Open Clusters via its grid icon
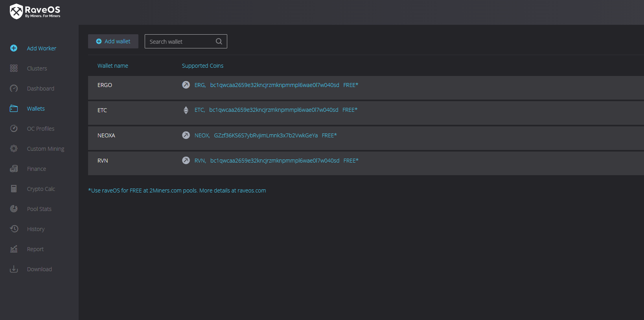This screenshot has width=644, height=320. (x=14, y=68)
